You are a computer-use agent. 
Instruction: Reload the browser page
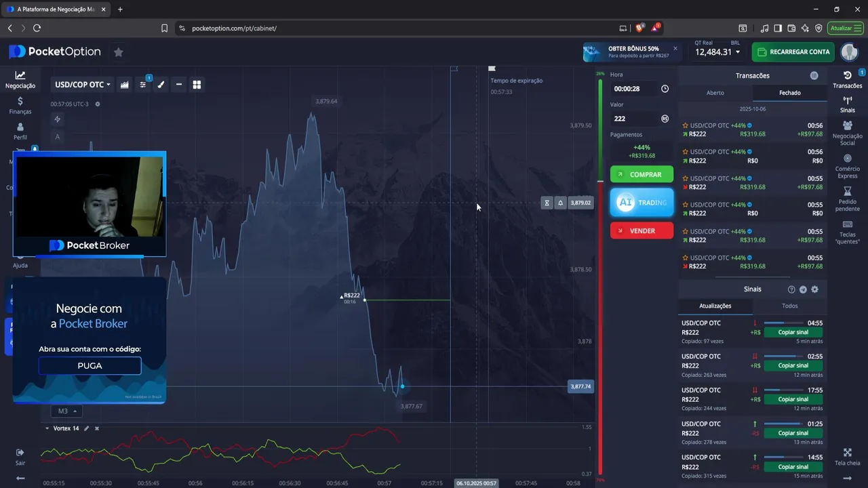tap(37, 28)
